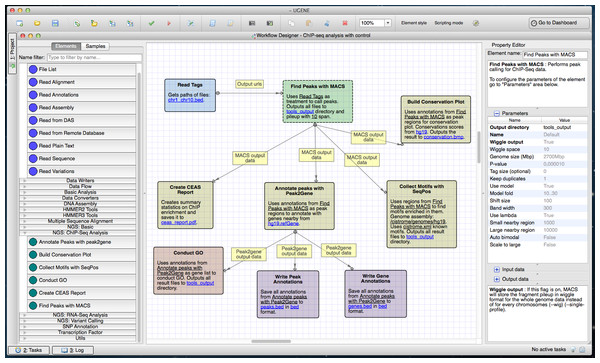Image resolution: width=600 pixels, height=363 pixels.
Task: Collapse the Parameters section
Action: pos(497,113)
